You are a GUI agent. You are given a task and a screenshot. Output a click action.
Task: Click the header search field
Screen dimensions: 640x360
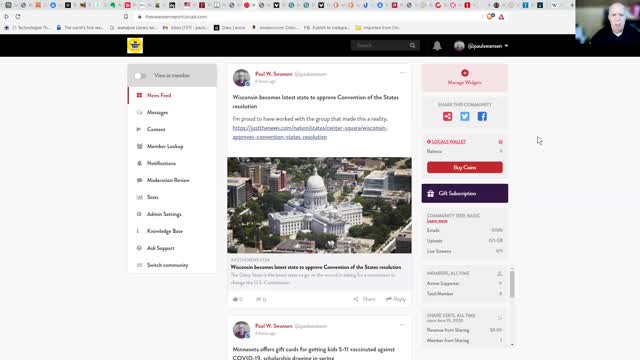click(380, 45)
